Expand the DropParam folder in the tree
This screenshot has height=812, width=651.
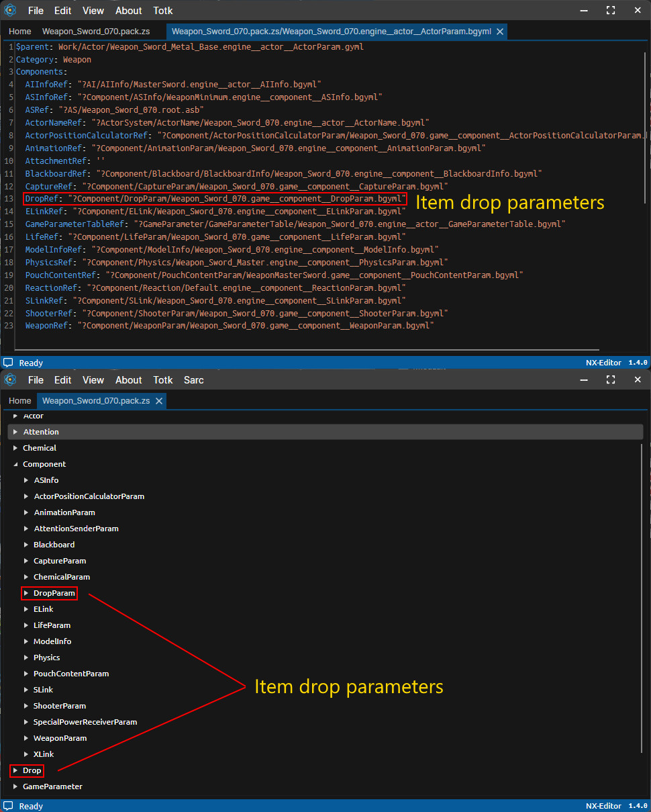click(26, 593)
